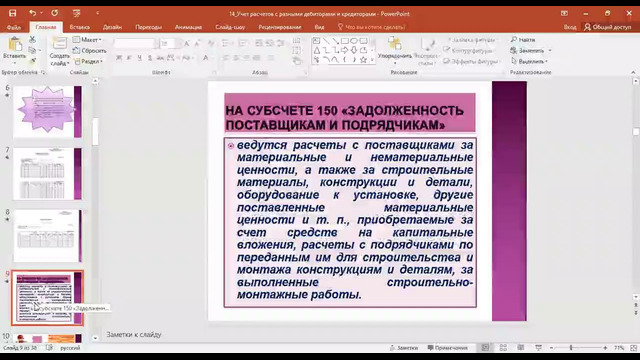Open the Файл menu

(13, 27)
